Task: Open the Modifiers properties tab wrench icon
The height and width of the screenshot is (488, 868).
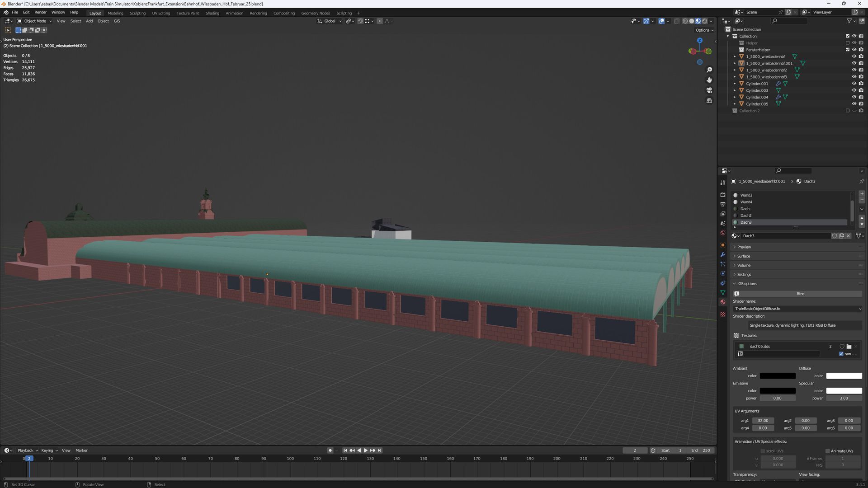Action: [x=723, y=255]
